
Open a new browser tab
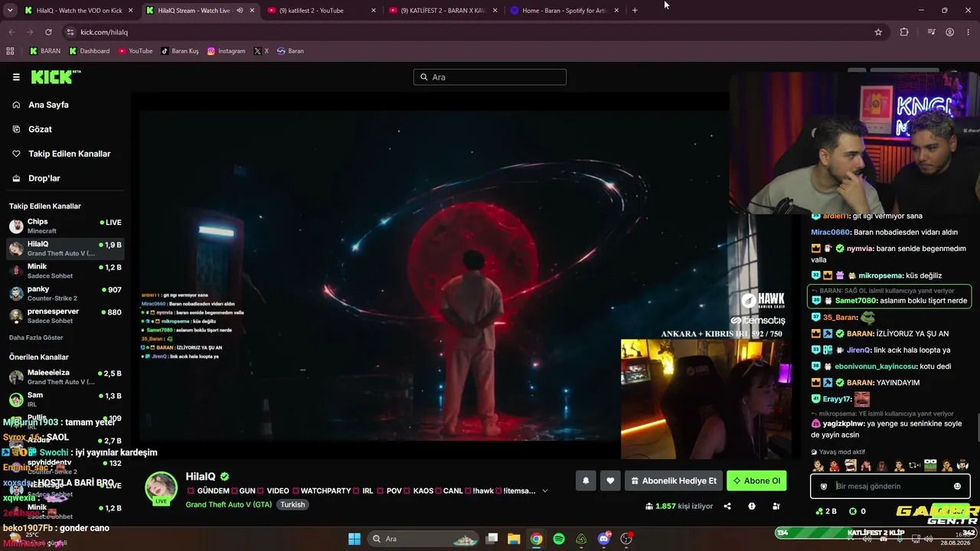click(x=635, y=11)
